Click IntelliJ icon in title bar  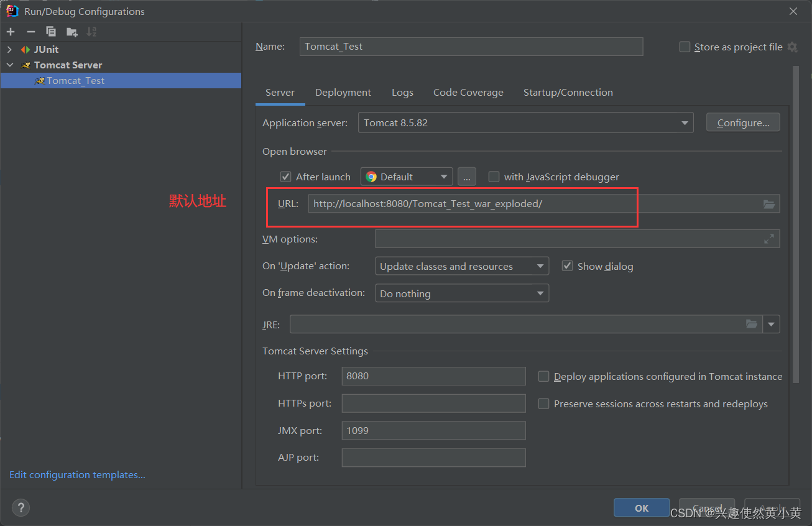click(12, 11)
